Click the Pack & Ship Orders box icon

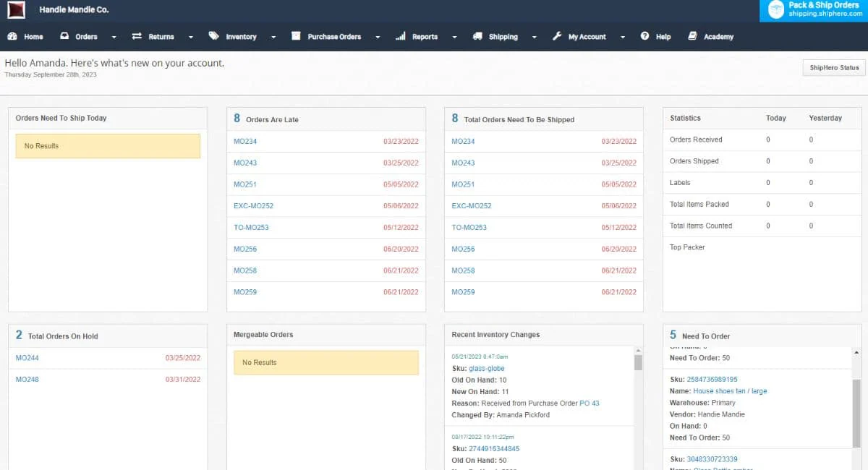tap(776, 10)
